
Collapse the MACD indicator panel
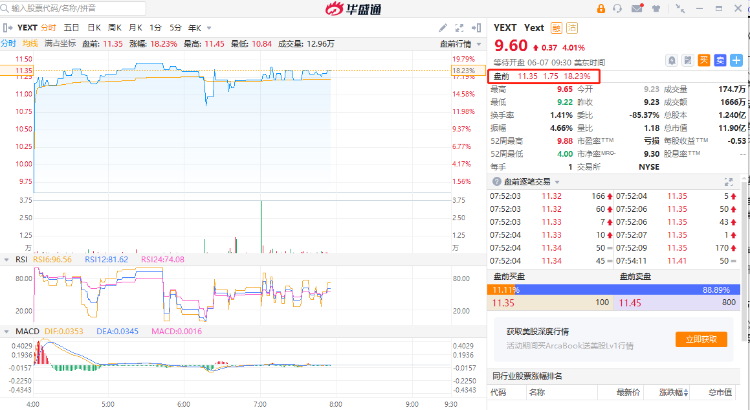click(x=6, y=331)
